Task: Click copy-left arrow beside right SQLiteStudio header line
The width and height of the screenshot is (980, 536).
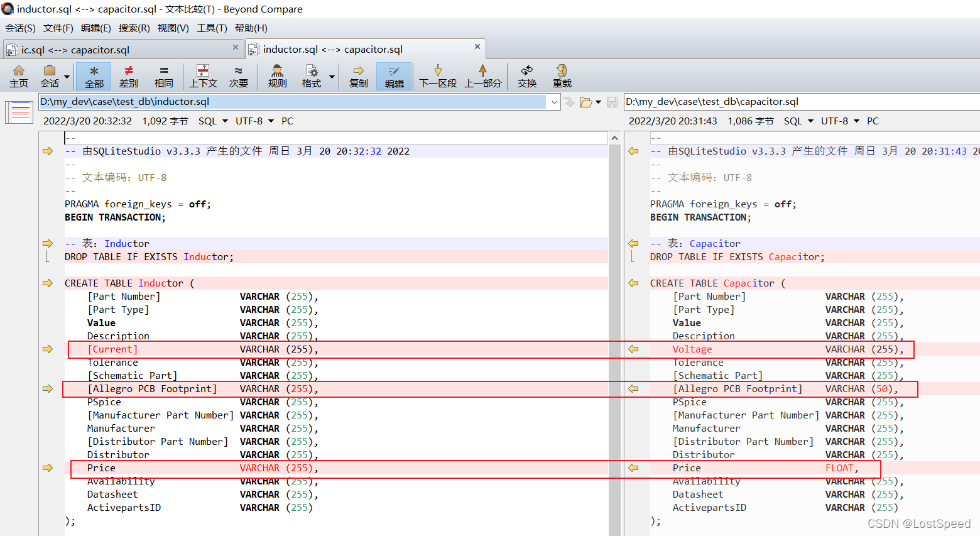Action: click(633, 151)
